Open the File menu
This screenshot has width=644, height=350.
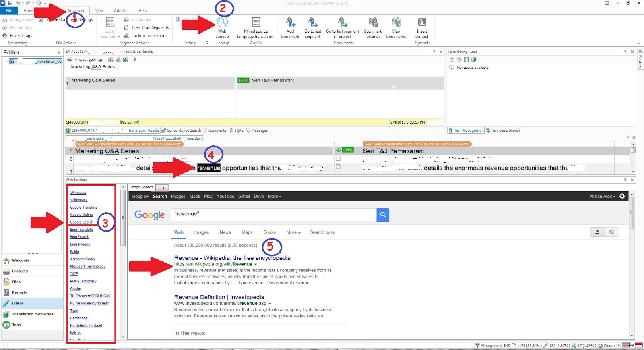9,10
